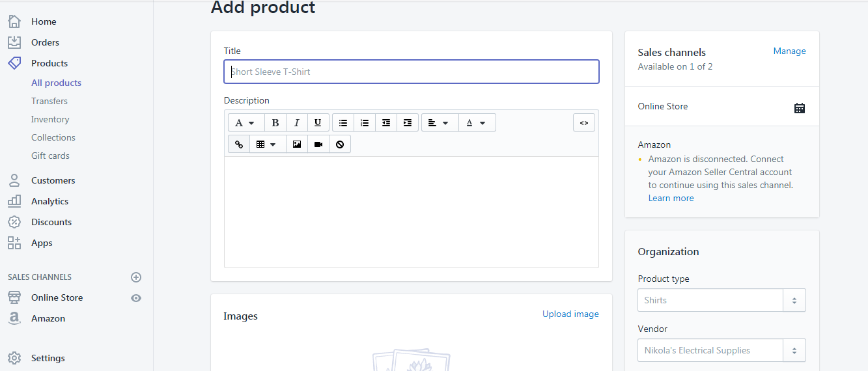Add a sales channel with plus icon
This screenshot has height=371, width=868.
point(136,277)
